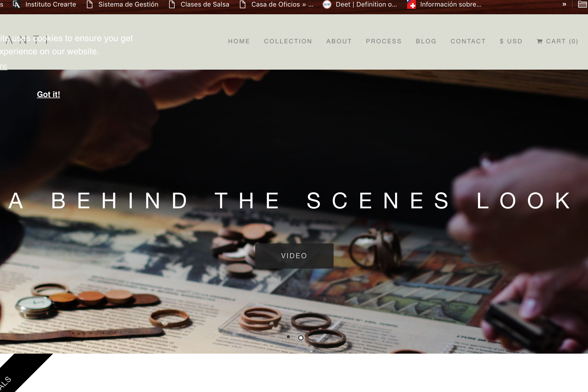The height and width of the screenshot is (392, 588).
Task: Open the COLLECTION menu
Action: click(x=288, y=41)
